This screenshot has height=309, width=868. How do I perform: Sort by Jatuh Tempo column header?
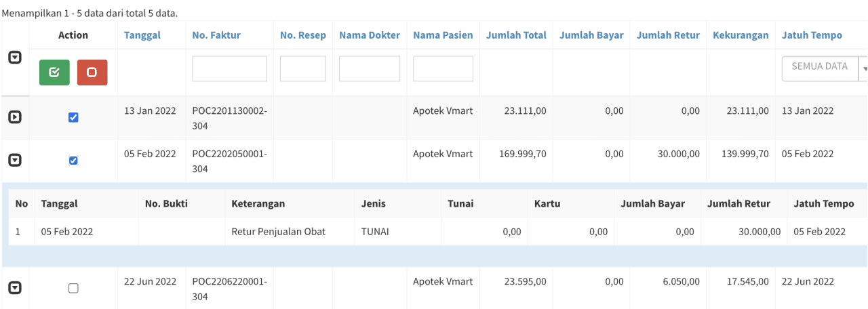tap(812, 35)
